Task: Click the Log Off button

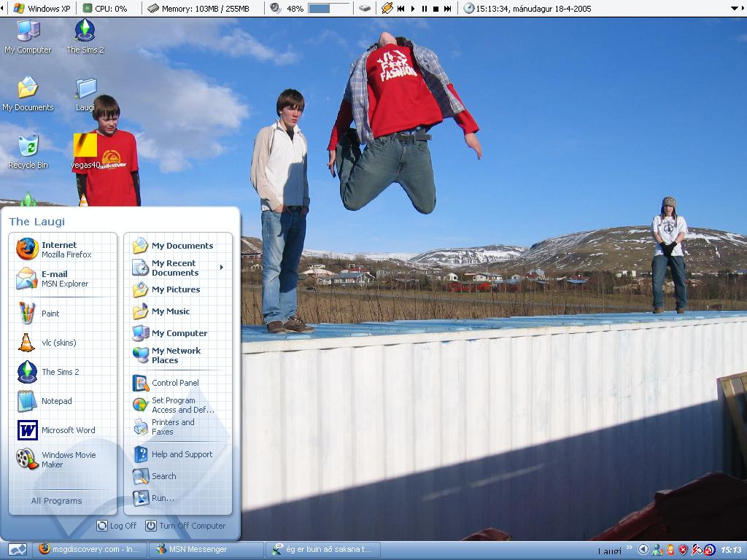Action: click(x=117, y=526)
